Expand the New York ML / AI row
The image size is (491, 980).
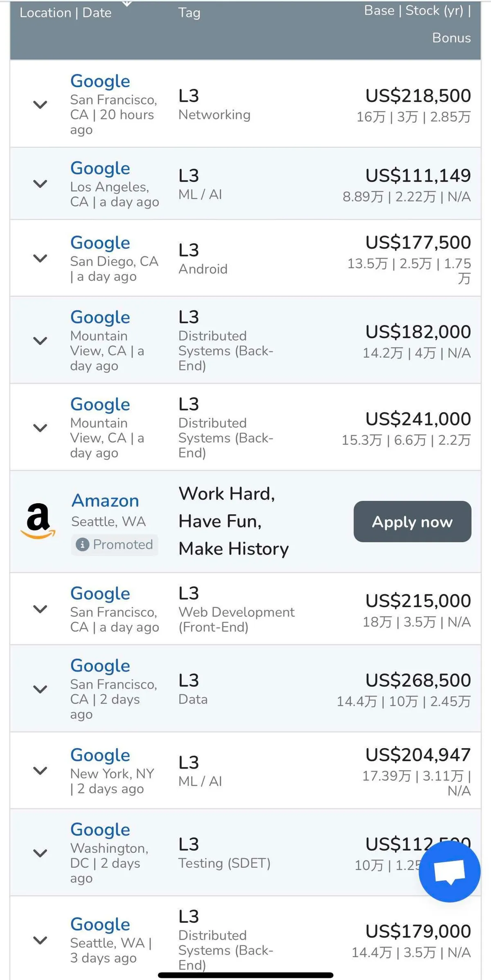40,771
